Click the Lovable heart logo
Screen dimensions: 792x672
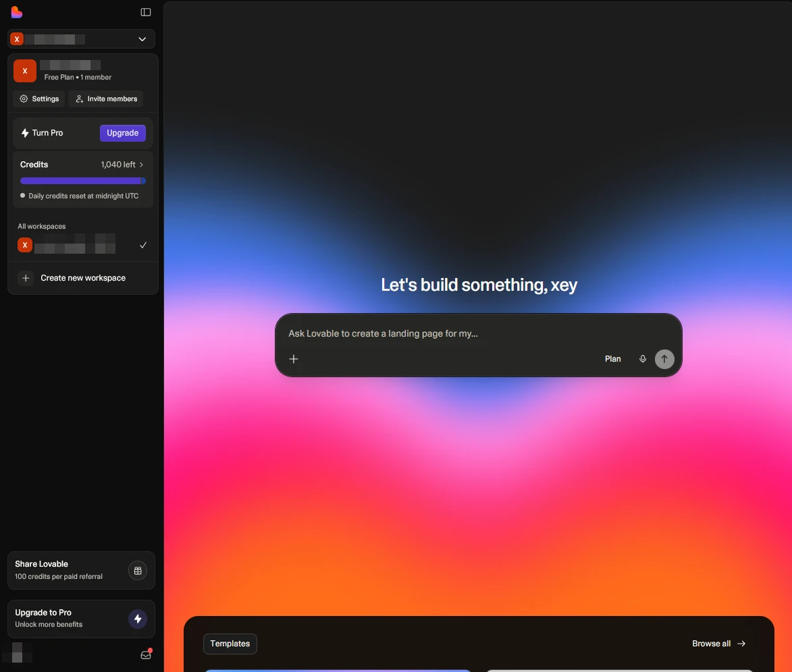click(x=17, y=12)
